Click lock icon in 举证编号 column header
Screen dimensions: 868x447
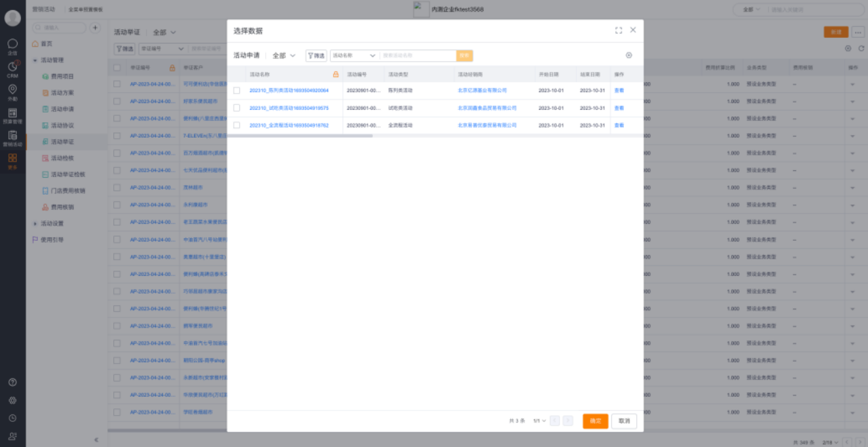tap(172, 68)
